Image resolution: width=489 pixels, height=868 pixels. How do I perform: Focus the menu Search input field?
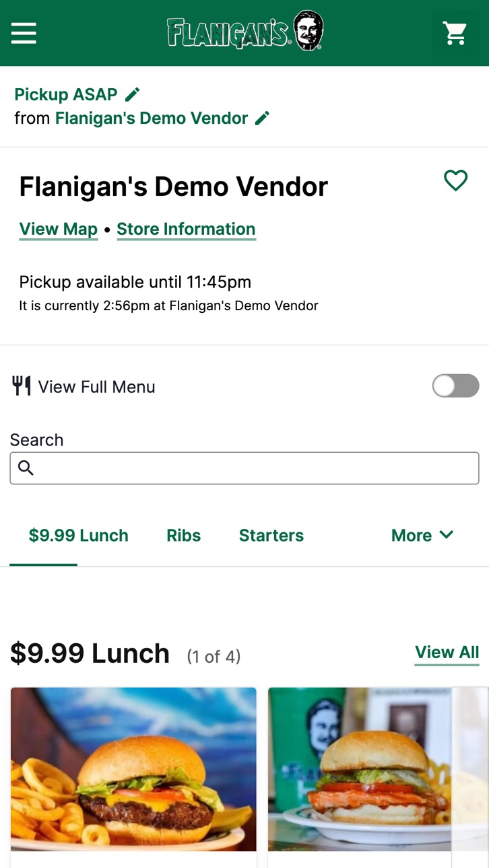click(244, 468)
